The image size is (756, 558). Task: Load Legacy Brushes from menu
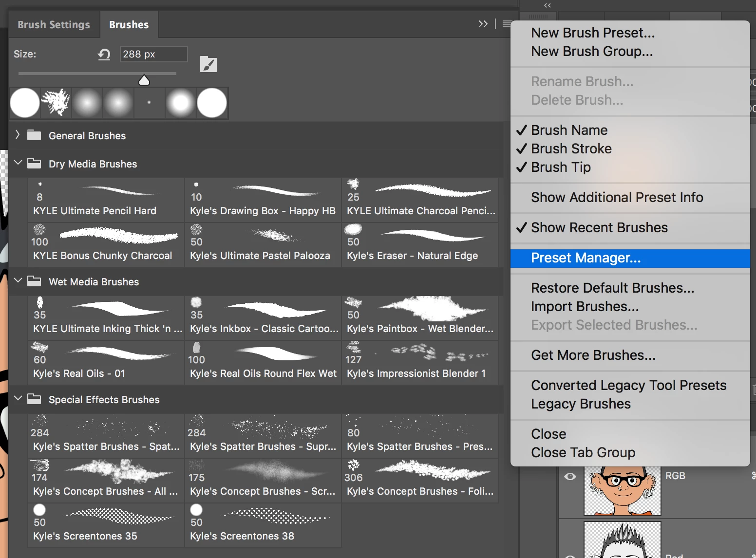pos(630,404)
